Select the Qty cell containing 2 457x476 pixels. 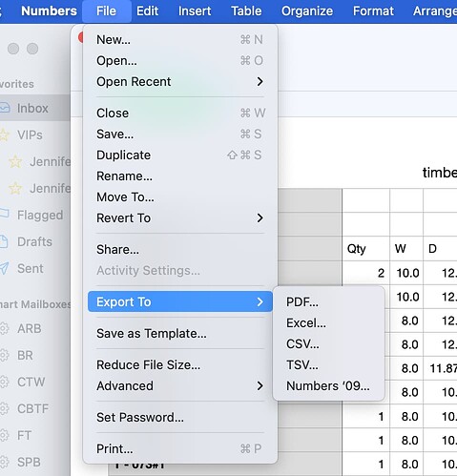[366, 273]
